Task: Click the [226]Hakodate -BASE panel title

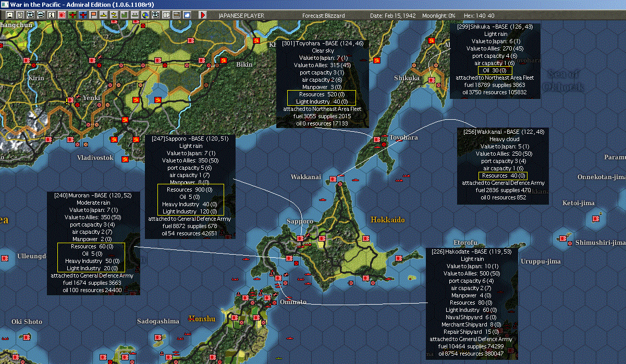Action: pos(472,252)
